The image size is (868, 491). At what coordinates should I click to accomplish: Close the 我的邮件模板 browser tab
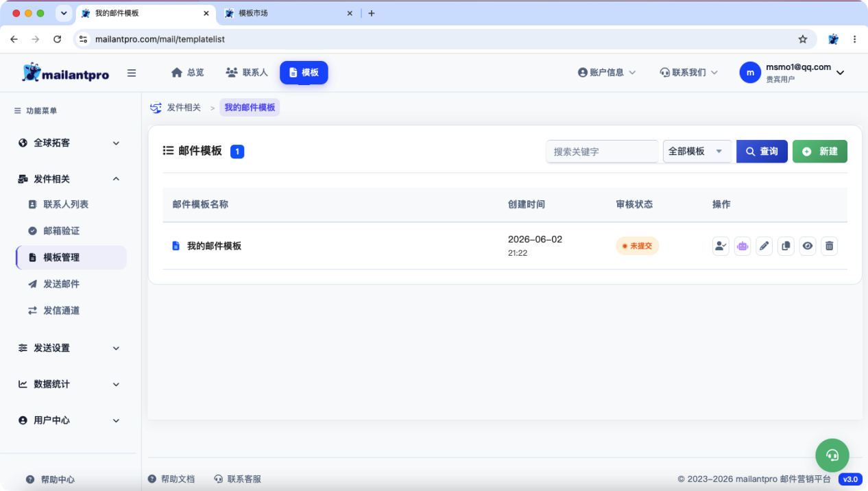coord(206,13)
